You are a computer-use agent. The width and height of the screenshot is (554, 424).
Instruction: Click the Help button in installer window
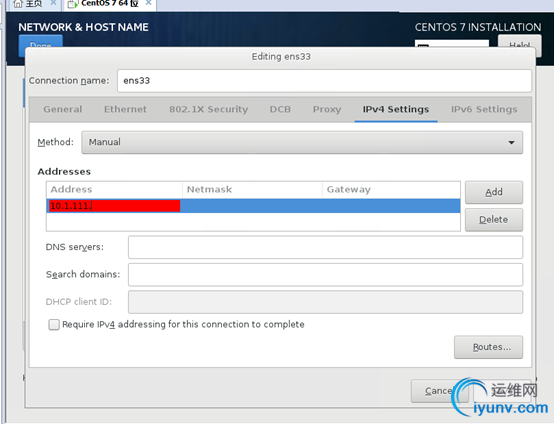point(519,41)
